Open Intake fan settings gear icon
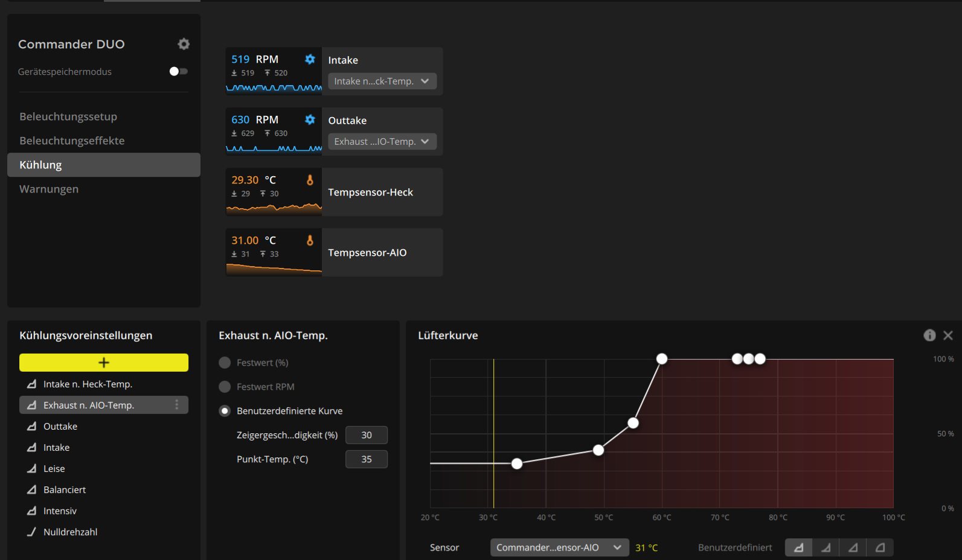The image size is (962, 560). tap(310, 59)
